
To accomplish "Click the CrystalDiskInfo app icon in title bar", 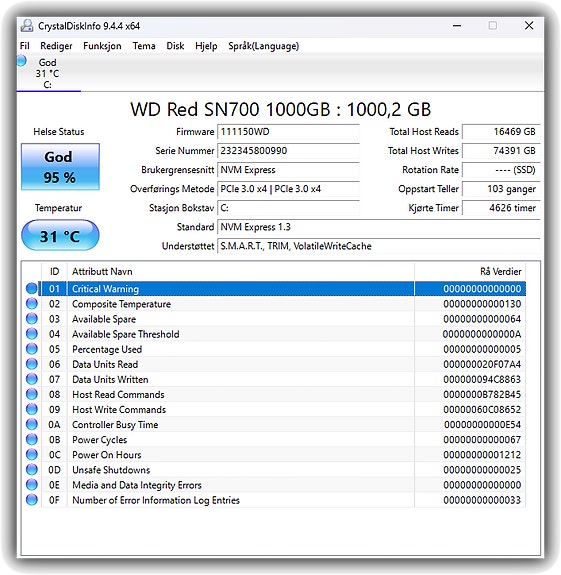I will point(27,26).
